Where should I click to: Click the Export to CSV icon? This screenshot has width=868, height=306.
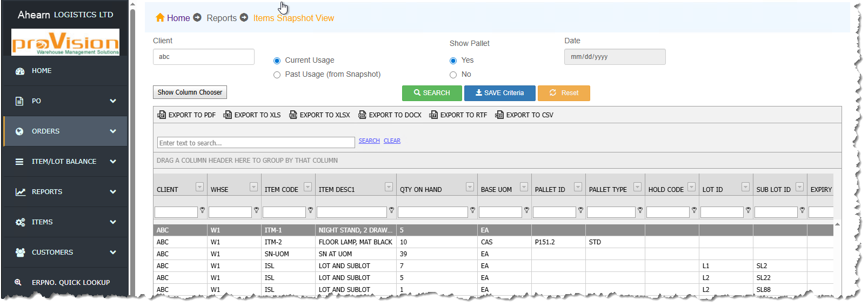pyautogui.click(x=499, y=115)
